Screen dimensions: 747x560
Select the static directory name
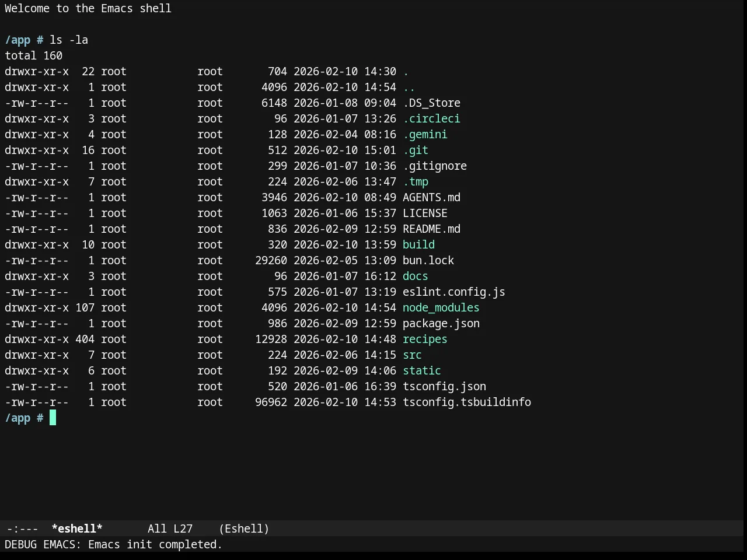click(422, 371)
